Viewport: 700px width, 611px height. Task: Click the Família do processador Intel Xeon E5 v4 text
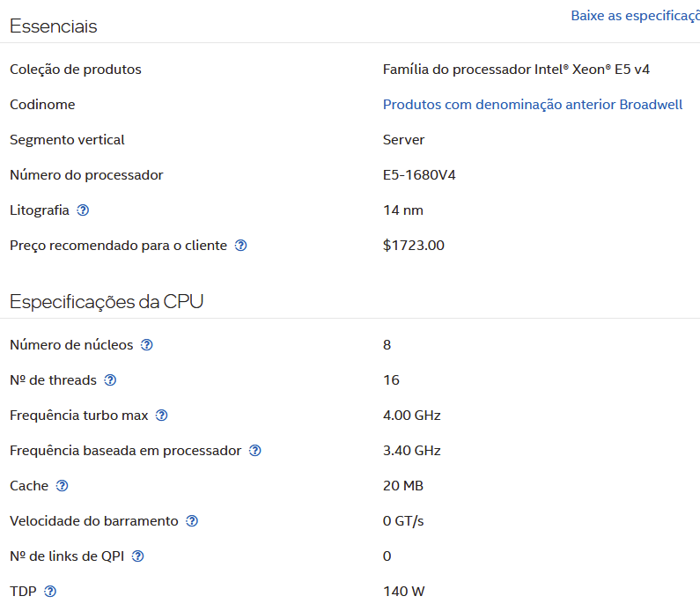516,70
